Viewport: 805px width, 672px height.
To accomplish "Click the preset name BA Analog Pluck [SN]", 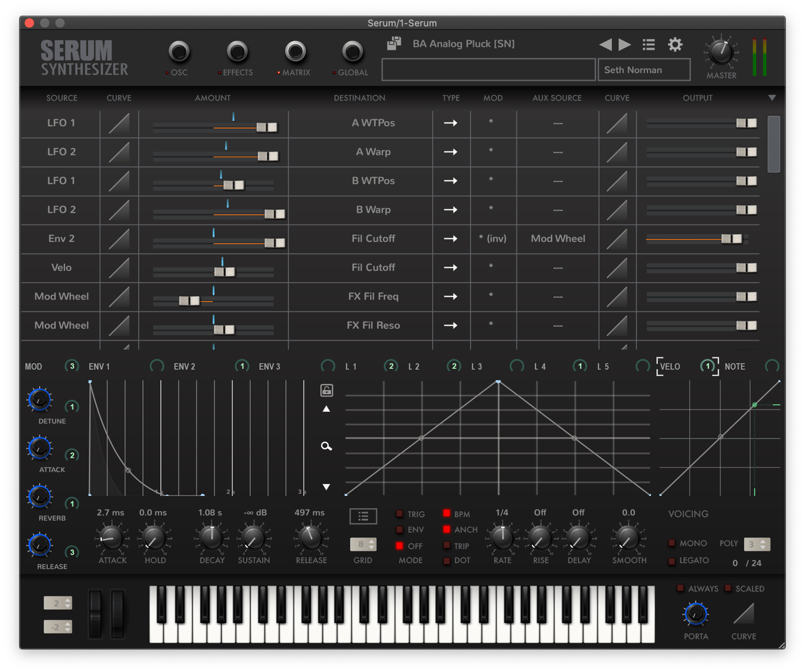I will tap(464, 43).
